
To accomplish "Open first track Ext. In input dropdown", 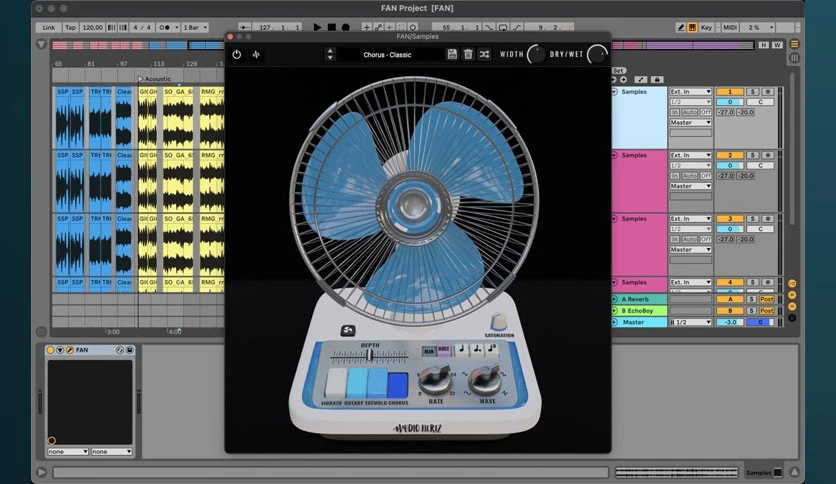I will [x=690, y=92].
